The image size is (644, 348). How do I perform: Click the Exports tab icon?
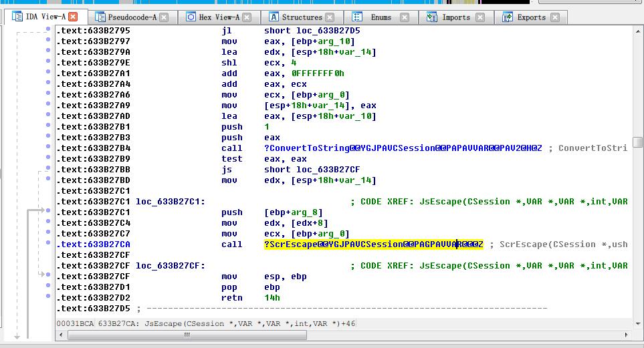click(508, 17)
